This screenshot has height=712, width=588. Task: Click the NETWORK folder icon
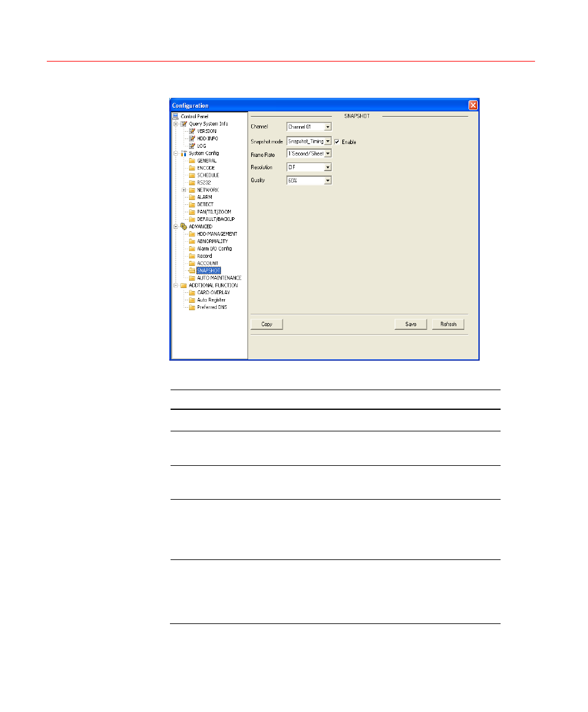click(191, 190)
